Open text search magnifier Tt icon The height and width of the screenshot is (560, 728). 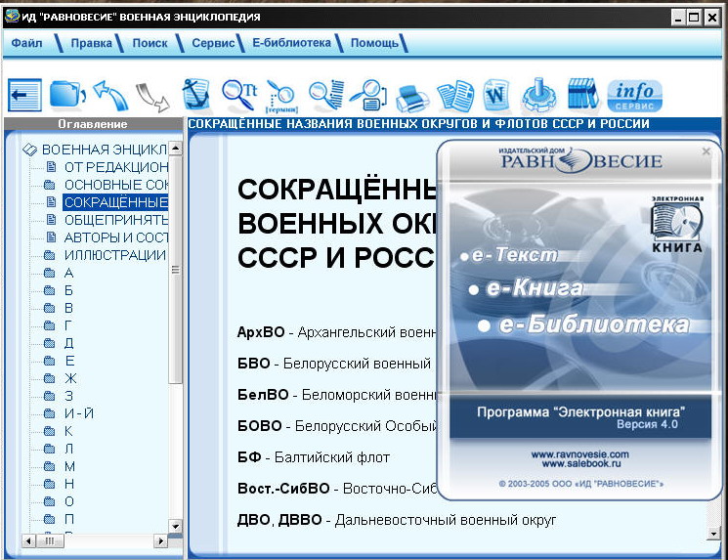pyautogui.click(x=238, y=95)
